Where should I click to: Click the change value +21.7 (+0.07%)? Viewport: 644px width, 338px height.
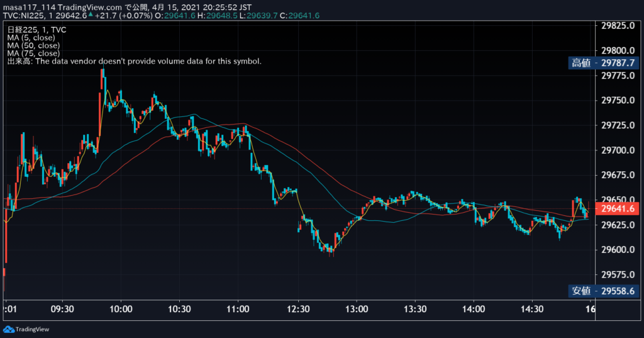[124, 16]
